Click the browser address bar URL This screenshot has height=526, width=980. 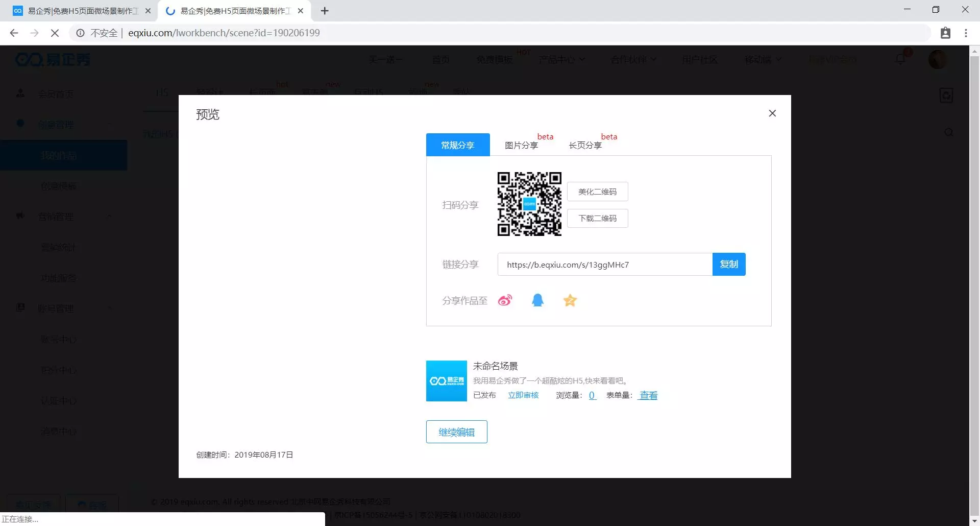tap(224, 33)
